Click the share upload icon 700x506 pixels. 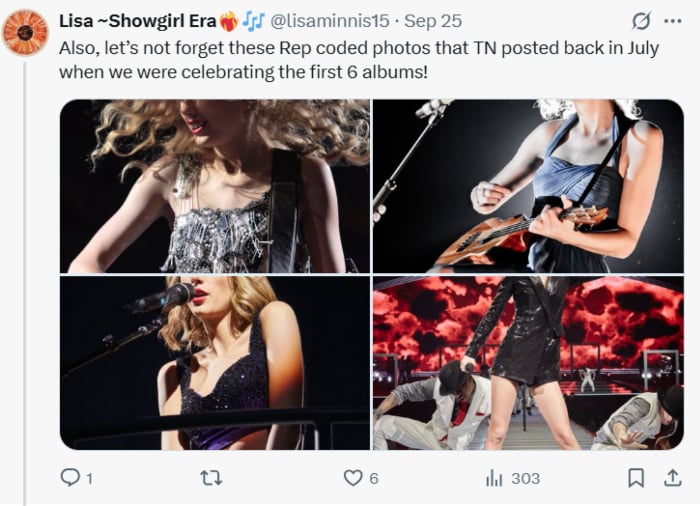[x=672, y=479]
